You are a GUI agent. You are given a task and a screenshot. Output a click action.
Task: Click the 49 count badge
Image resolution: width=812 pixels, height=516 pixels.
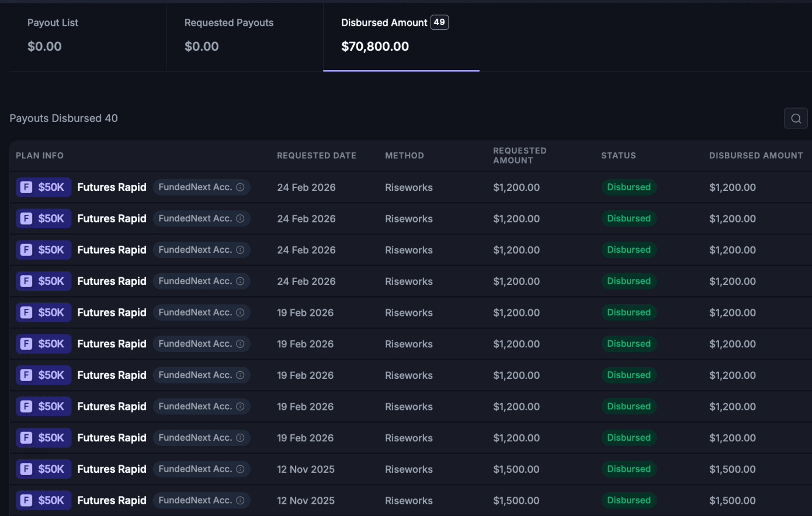(x=439, y=22)
